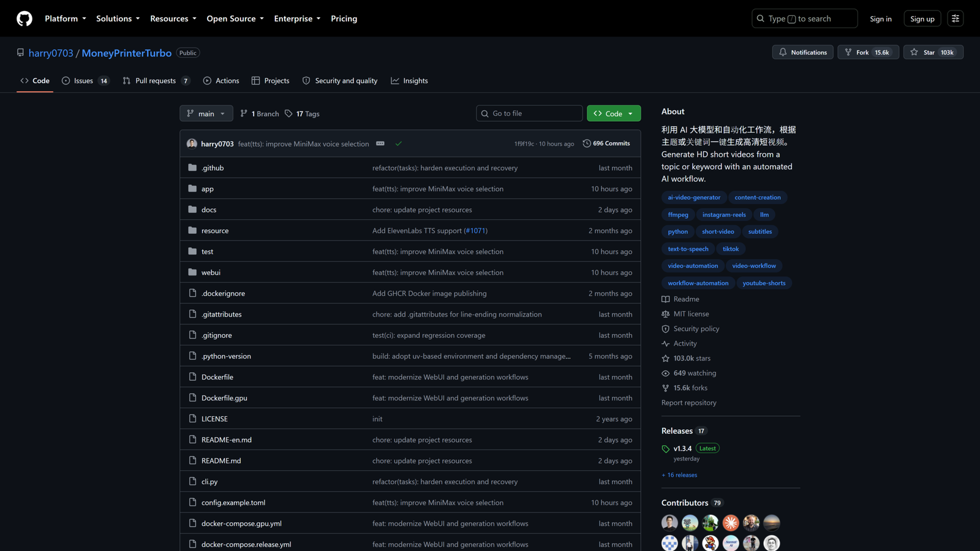The image size is (980, 551).
Task: Click the Security policy shield icon
Action: coord(666,329)
